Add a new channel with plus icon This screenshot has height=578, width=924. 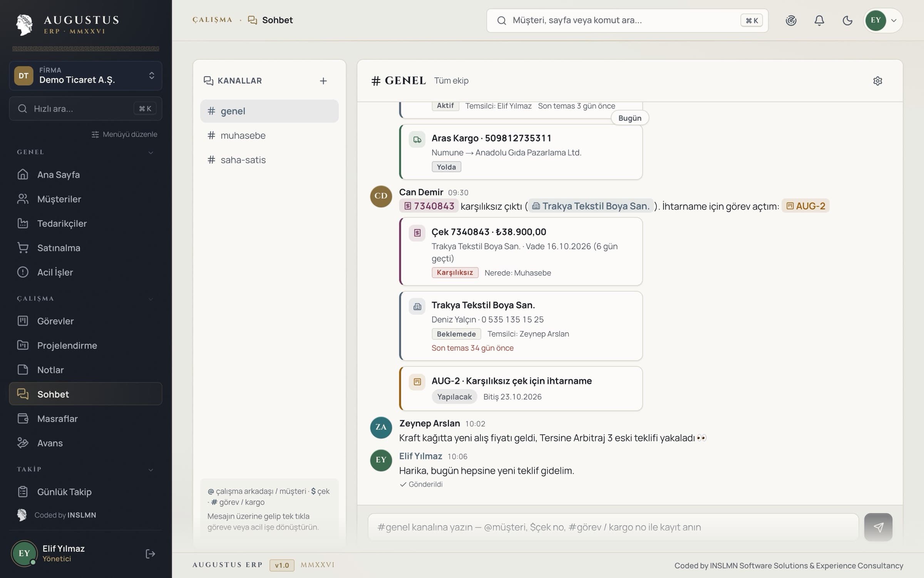click(x=323, y=81)
